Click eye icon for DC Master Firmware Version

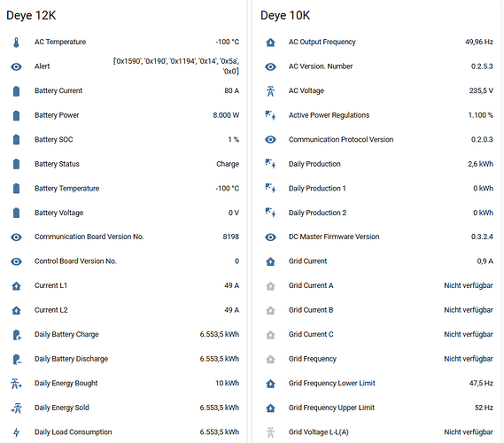click(271, 237)
